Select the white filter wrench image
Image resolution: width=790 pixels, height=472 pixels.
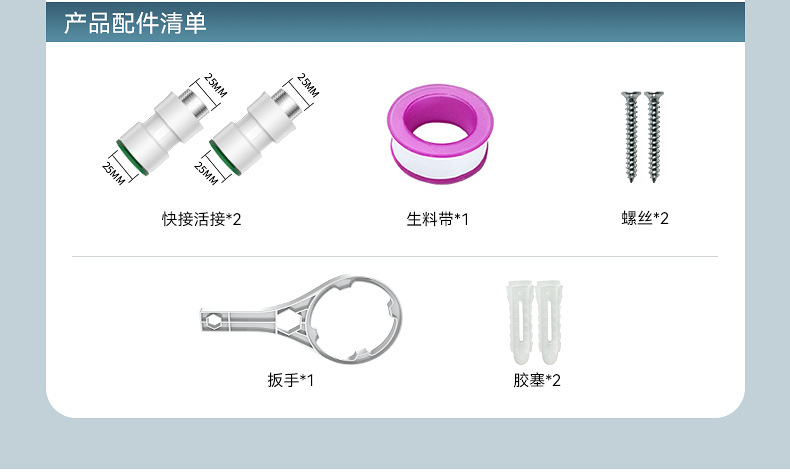301,319
